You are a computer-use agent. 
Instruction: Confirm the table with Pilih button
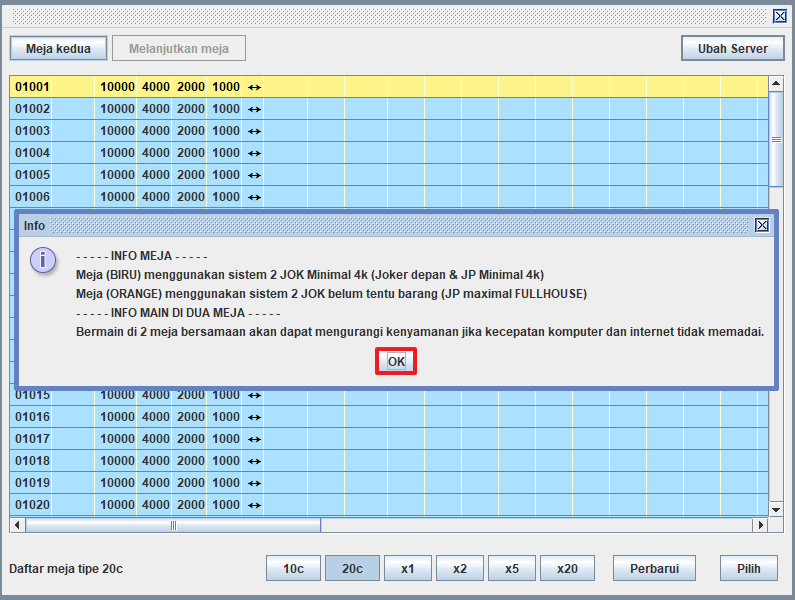click(x=748, y=568)
